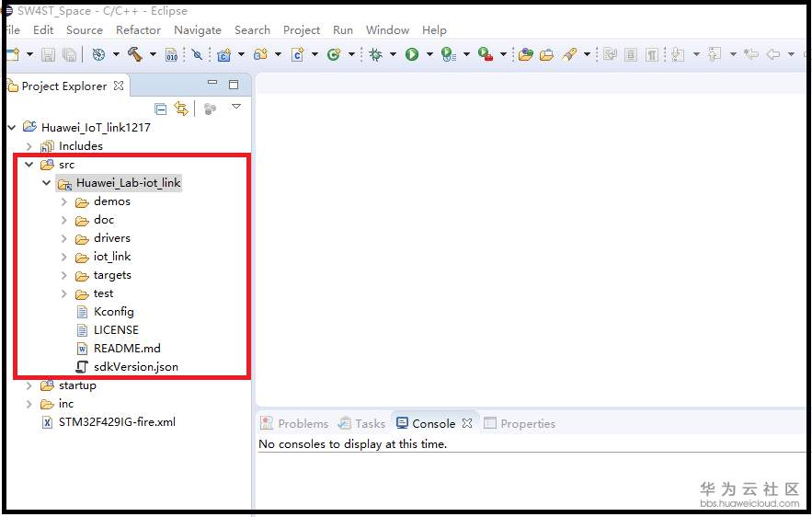Start debugging with the bug icon

tap(376, 54)
